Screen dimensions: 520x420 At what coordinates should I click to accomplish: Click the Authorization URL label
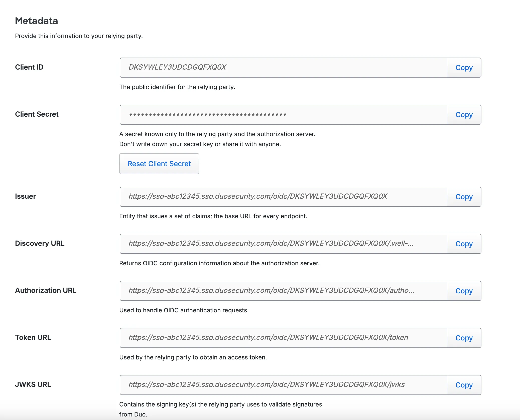pyautogui.click(x=46, y=290)
